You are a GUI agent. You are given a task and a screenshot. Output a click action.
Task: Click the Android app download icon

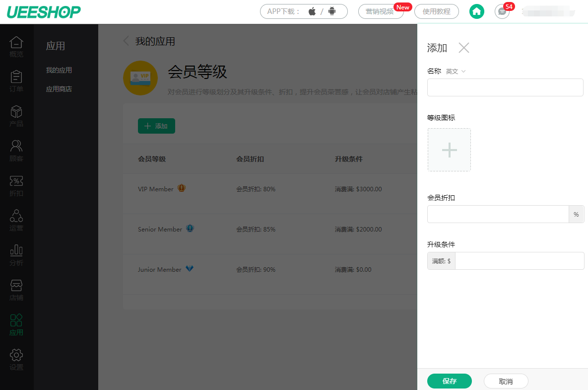point(332,11)
